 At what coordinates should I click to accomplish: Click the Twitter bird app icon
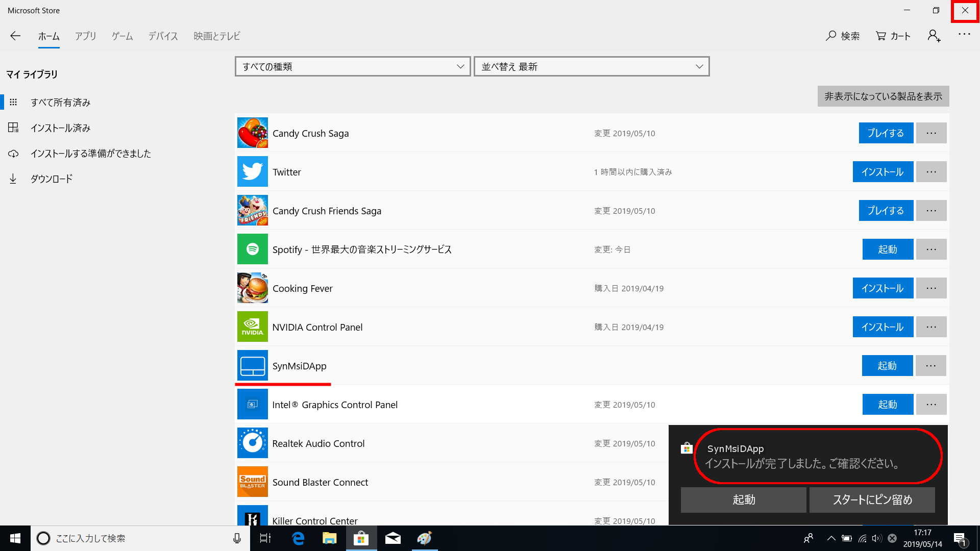[253, 171]
